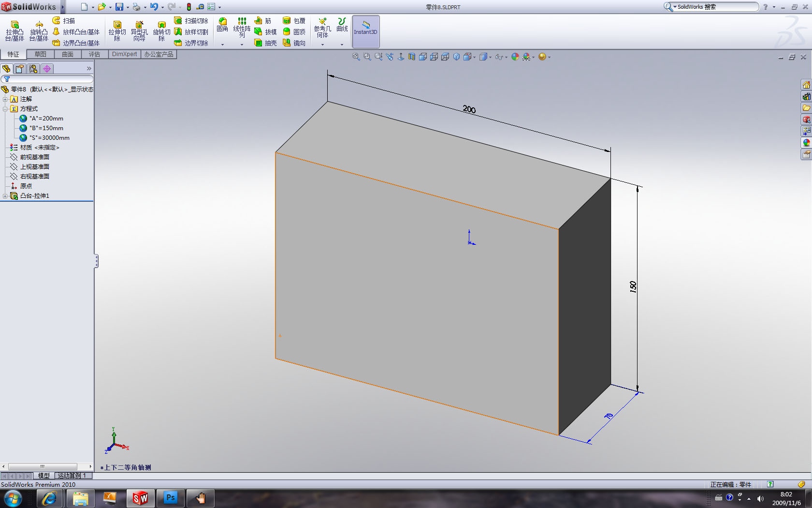The height and width of the screenshot is (508, 812).
Task: Select the 前视基准面 front plane
Action: pos(29,157)
